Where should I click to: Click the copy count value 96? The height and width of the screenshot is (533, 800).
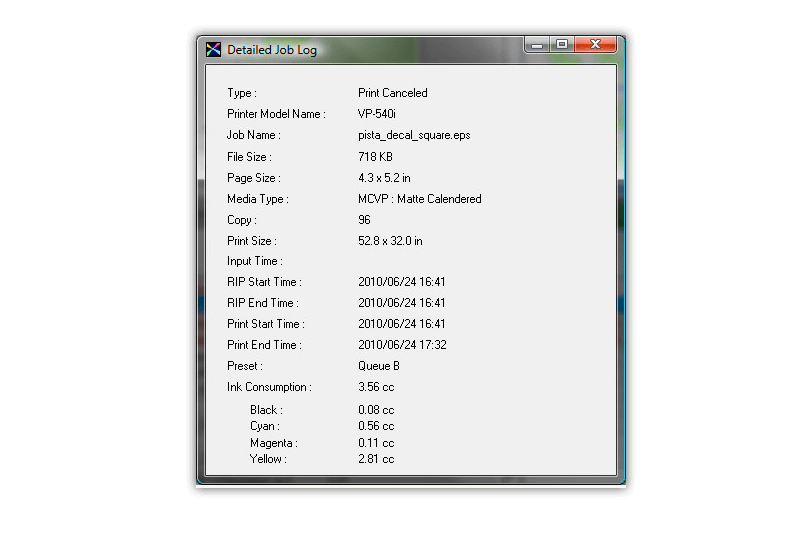click(x=364, y=220)
